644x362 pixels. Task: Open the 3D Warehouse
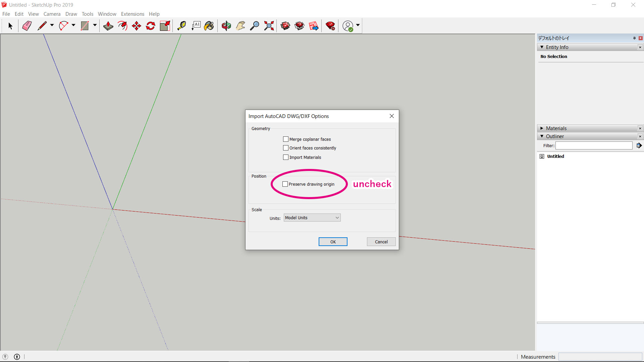click(x=285, y=26)
